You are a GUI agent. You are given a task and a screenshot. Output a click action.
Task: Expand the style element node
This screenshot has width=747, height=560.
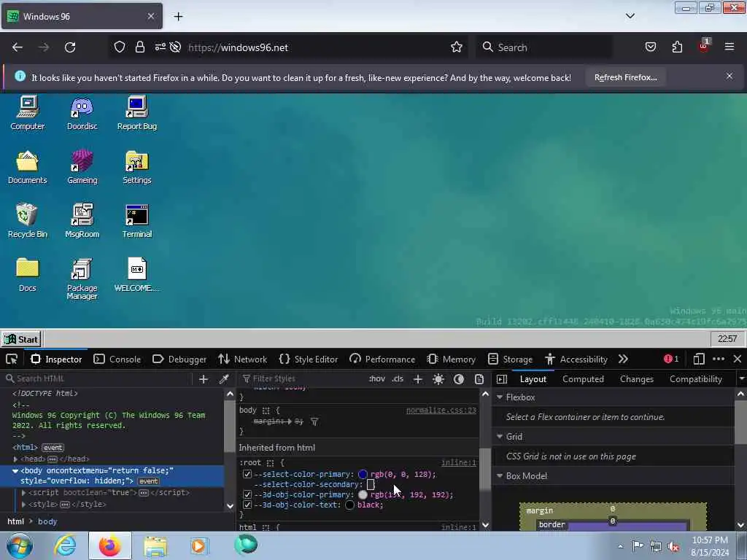coord(23,505)
